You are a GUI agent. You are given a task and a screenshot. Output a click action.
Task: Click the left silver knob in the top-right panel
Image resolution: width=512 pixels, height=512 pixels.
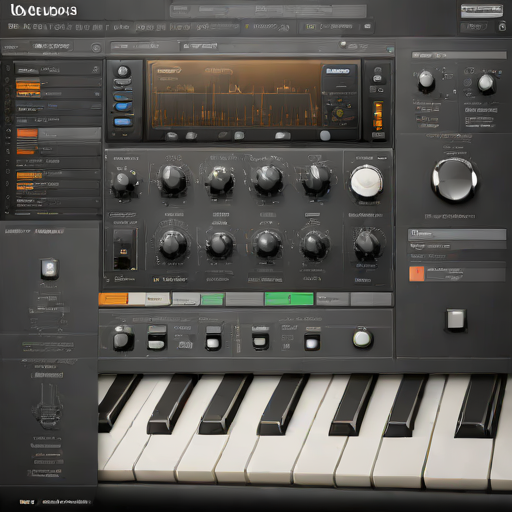(x=426, y=81)
